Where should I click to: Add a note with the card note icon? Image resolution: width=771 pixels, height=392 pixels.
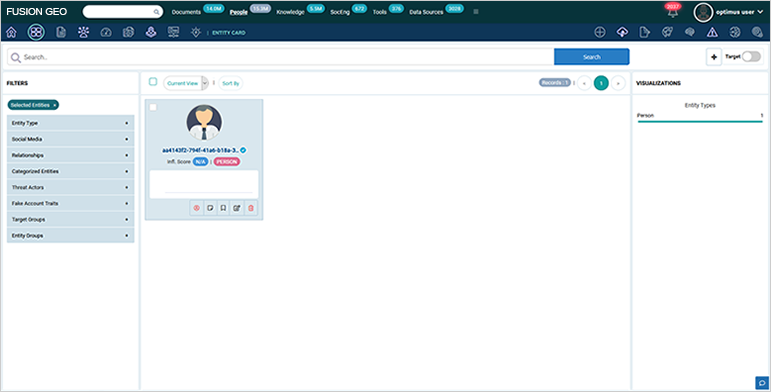pos(210,208)
